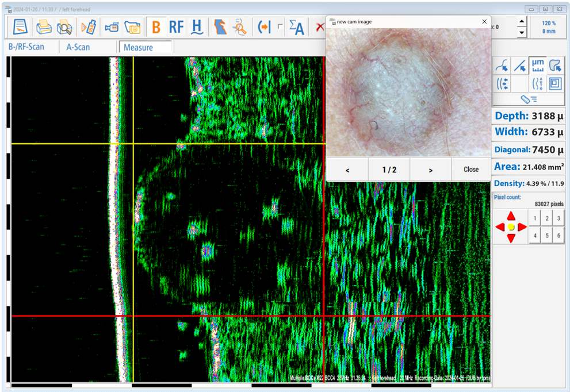Click the spinner down arrow at top right
This screenshot has width=570, height=392.
click(x=522, y=32)
